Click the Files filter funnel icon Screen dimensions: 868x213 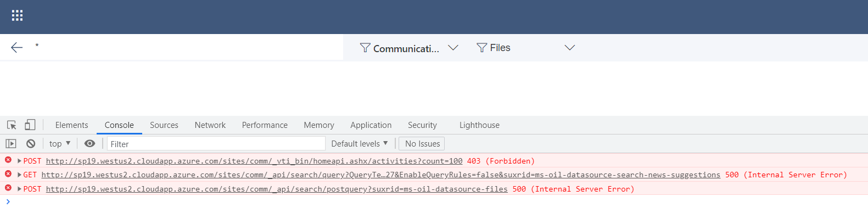pos(481,48)
